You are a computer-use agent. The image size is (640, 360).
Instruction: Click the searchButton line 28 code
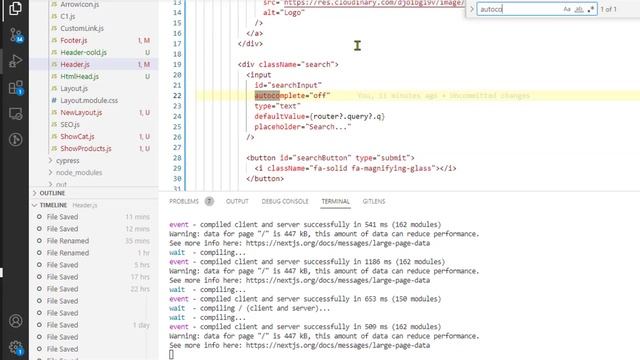pos(330,158)
